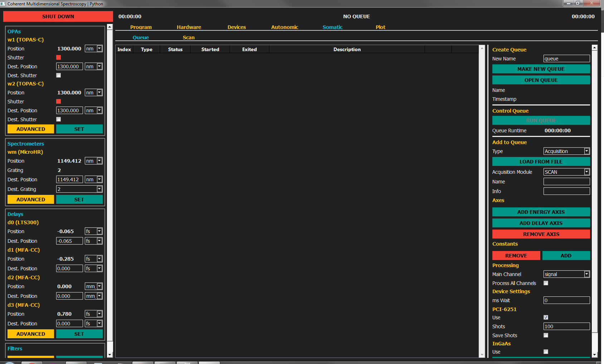Click the left panel scroll-up arrow
Screen dimensions: 604x364
point(110,27)
